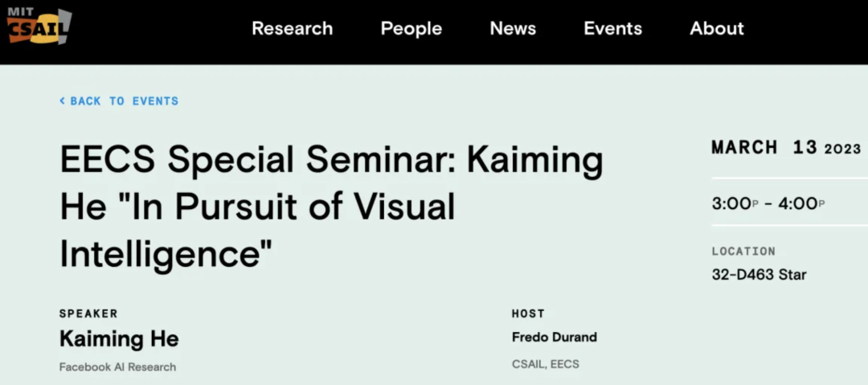Click the Facebook AI Research affiliation
The height and width of the screenshot is (385, 868).
pos(117,367)
